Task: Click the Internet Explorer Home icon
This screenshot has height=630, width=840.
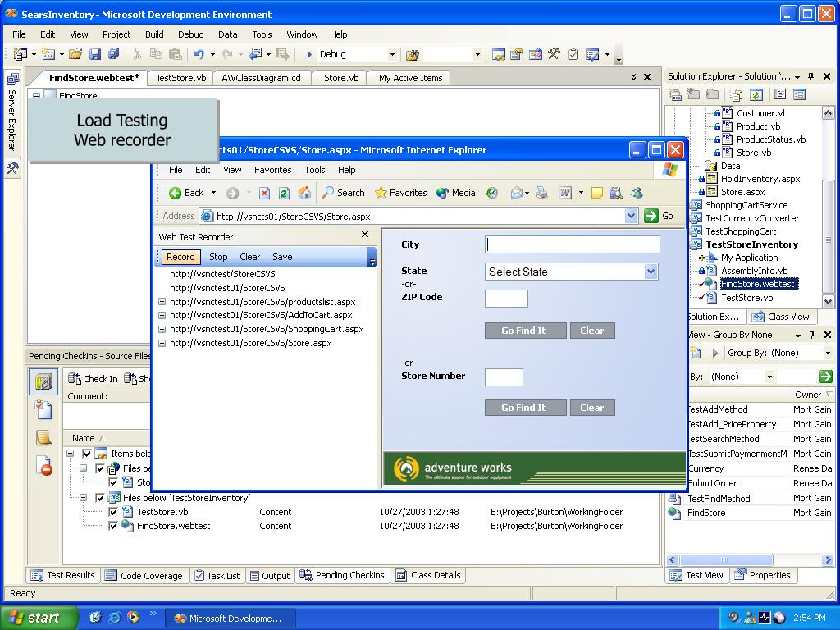Action: (304, 193)
